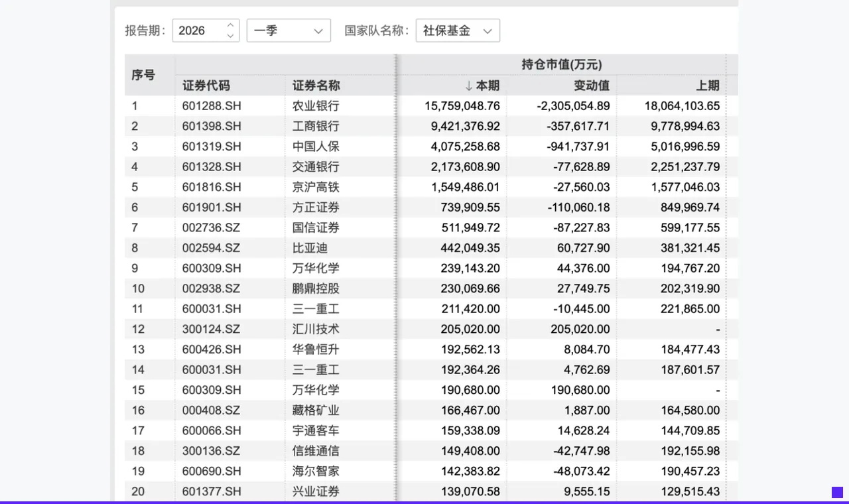This screenshot has width=849, height=504.
Task: Select stock code 601398.SH
Action: (212, 126)
